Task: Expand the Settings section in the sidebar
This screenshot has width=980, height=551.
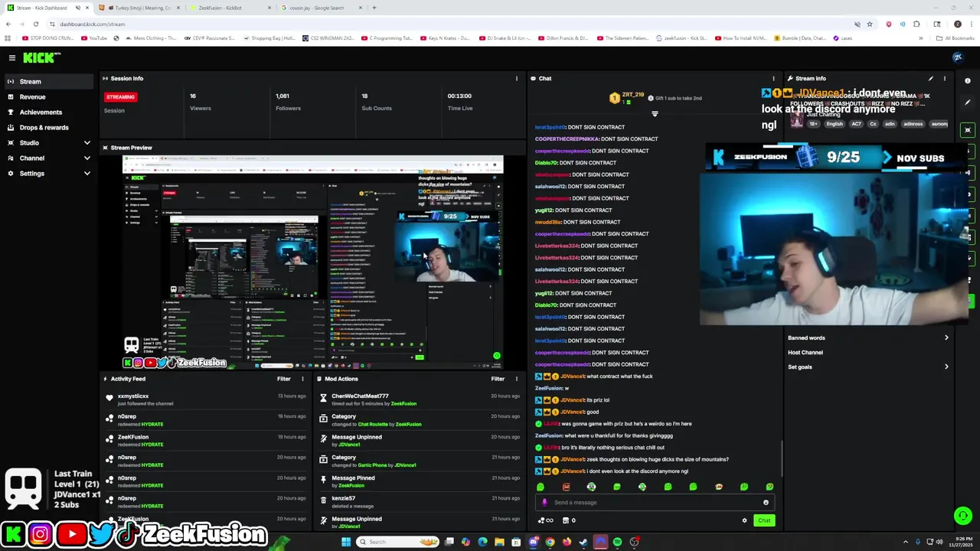Action: coord(49,173)
